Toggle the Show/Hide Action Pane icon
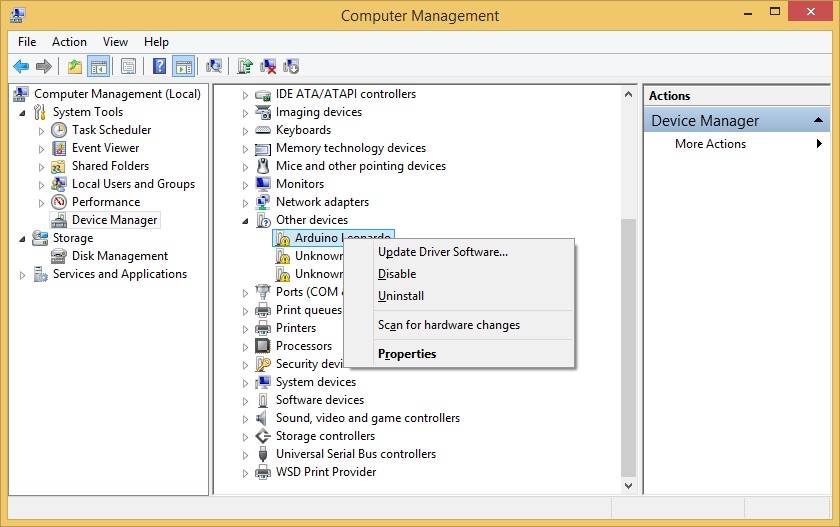840x527 pixels. tap(184, 67)
